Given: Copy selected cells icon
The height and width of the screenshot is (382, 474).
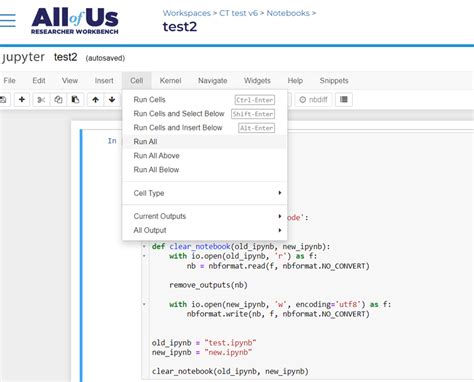Looking at the screenshot, I should [58, 99].
